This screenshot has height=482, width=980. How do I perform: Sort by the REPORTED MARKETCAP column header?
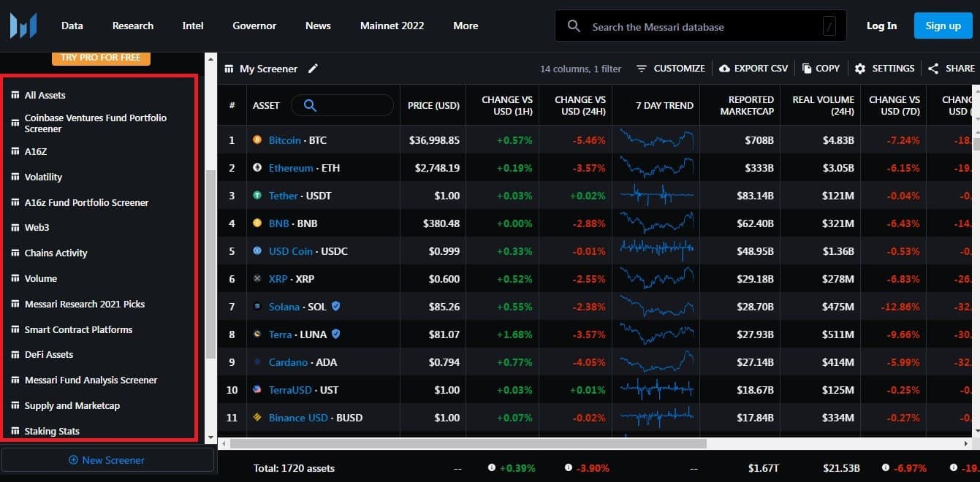[x=746, y=105]
